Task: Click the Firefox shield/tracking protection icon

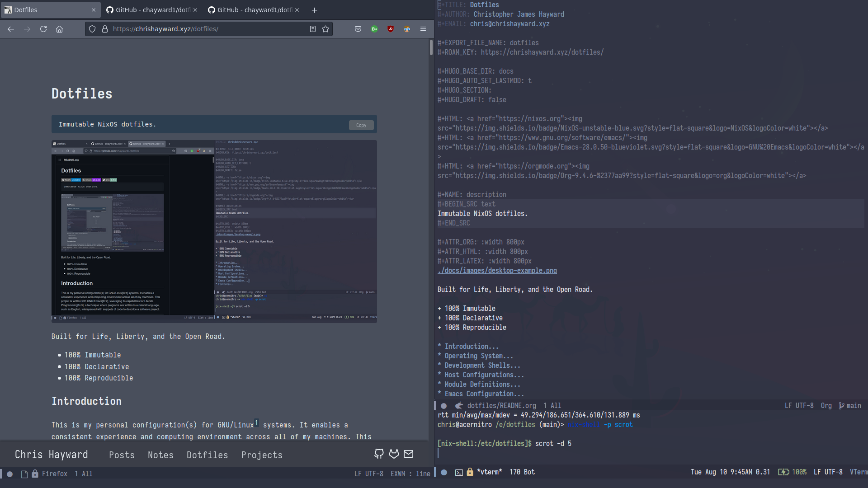Action: pos(92,28)
